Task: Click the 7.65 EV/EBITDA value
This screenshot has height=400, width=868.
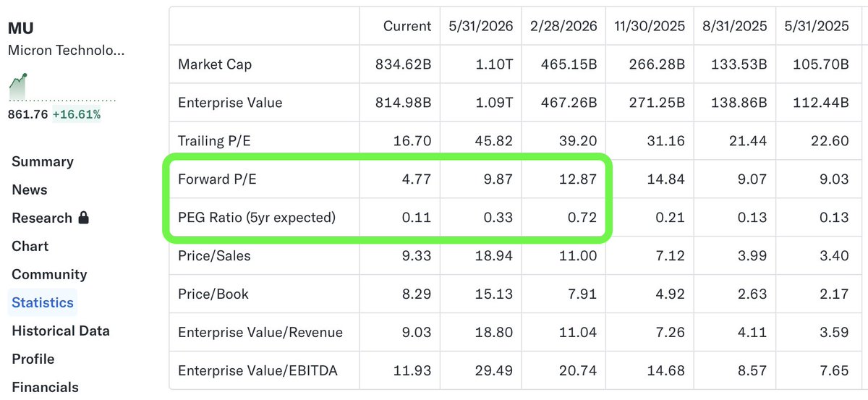Action: [x=835, y=370]
